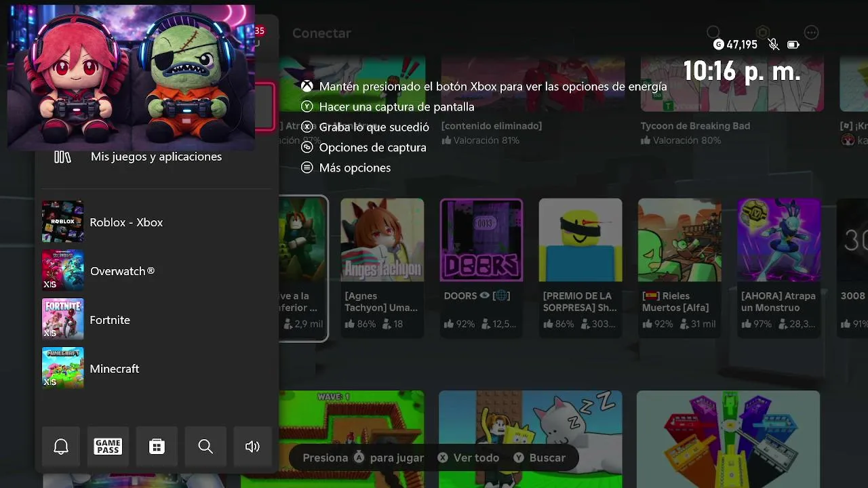This screenshot has width=868, height=488.
Task: Select the Valoración 81% rating text
Action: [480, 140]
